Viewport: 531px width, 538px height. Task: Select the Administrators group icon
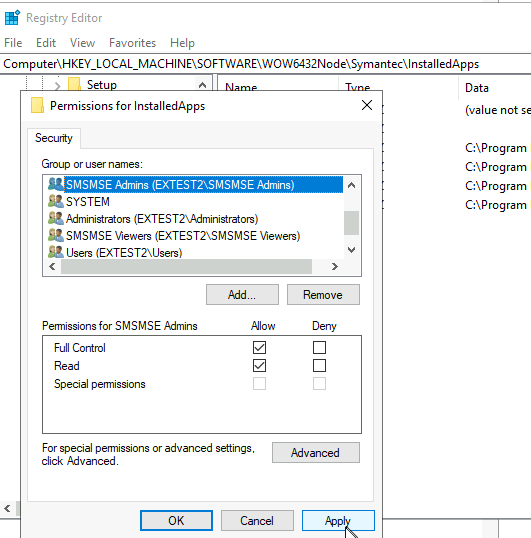tap(56, 218)
